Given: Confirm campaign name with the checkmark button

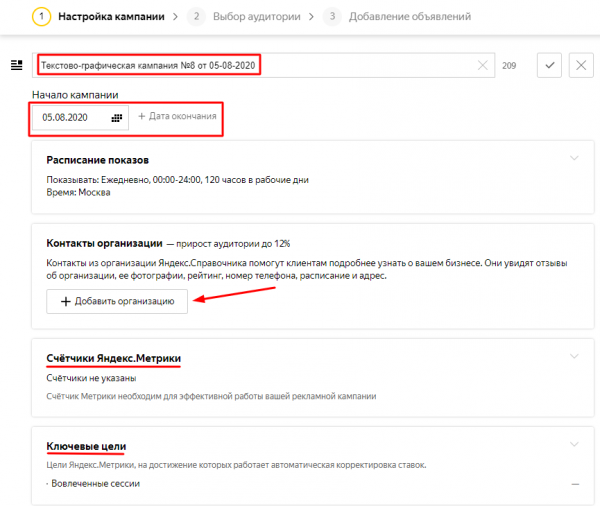Looking at the screenshot, I should 549,65.
